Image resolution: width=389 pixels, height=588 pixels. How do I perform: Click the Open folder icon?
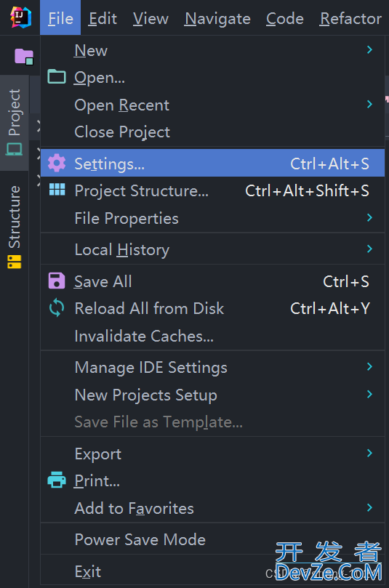[57, 77]
